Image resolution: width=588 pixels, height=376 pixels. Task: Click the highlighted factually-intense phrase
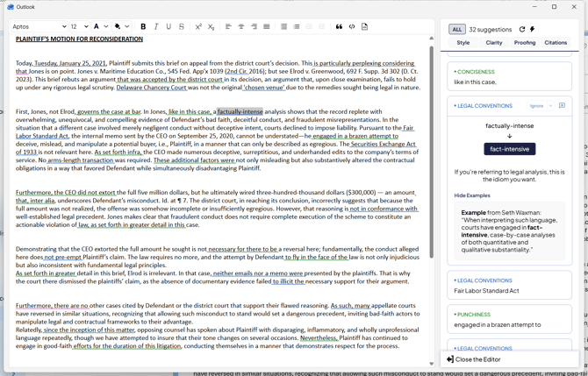point(240,111)
